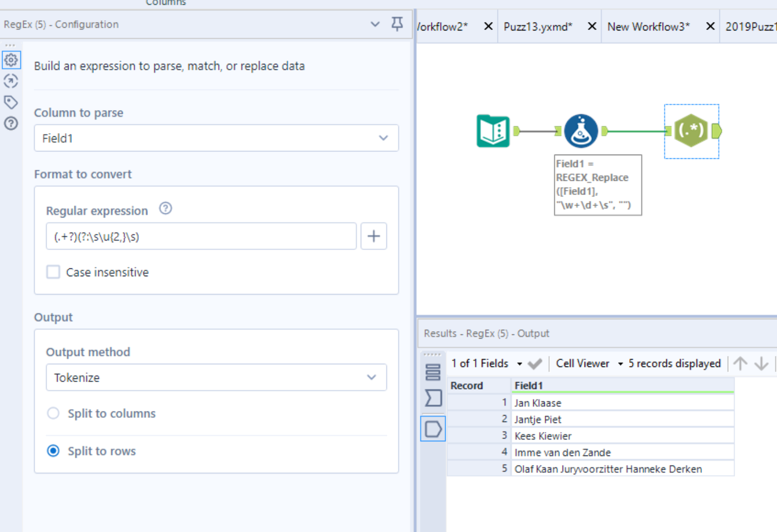Select the Formula tool node

[581, 131]
